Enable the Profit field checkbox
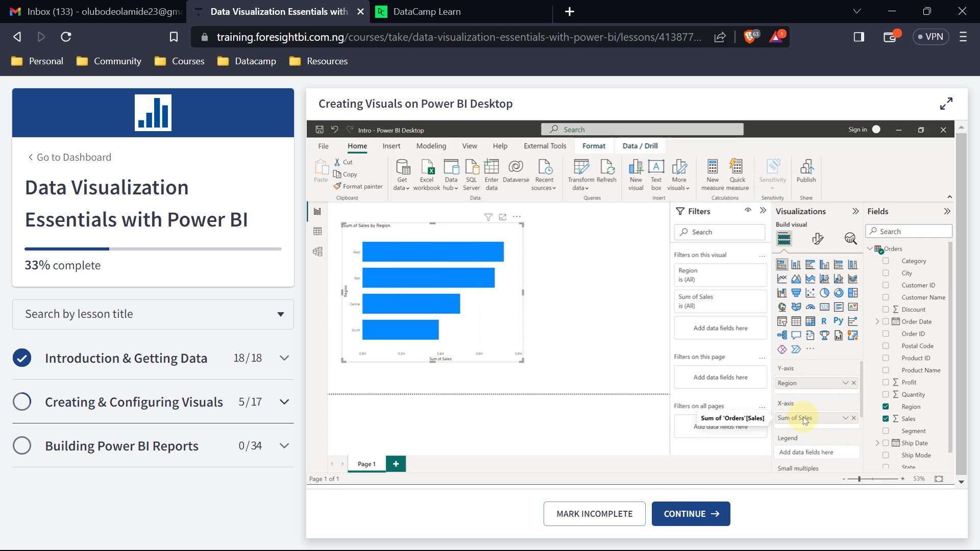The height and width of the screenshot is (551, 980). click(886, 382)
